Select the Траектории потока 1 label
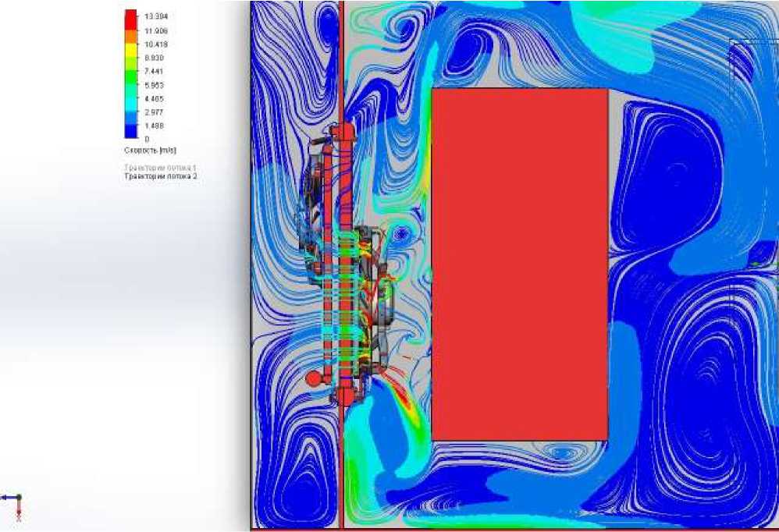 tap(160, 168)
